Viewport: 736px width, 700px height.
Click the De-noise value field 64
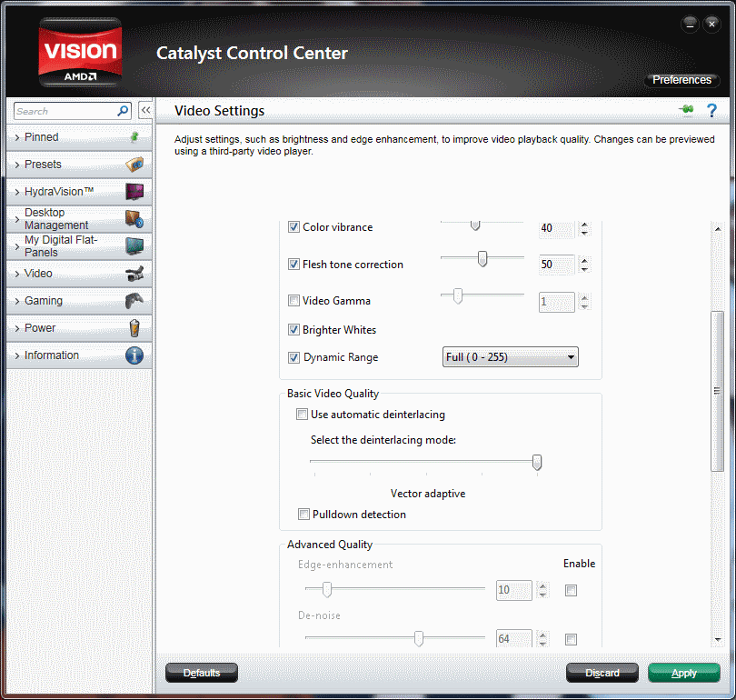[514, 638]
